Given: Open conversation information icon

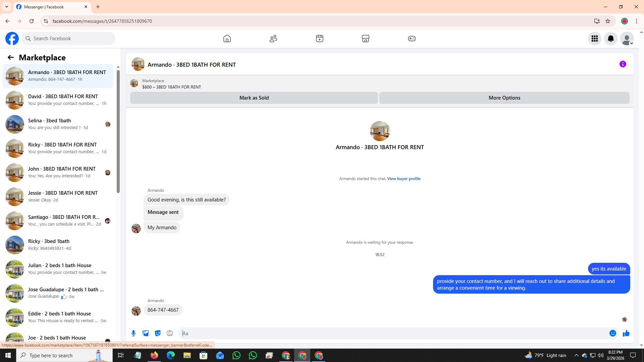Looking at the screenshot, I should click(x=623, y=64).
